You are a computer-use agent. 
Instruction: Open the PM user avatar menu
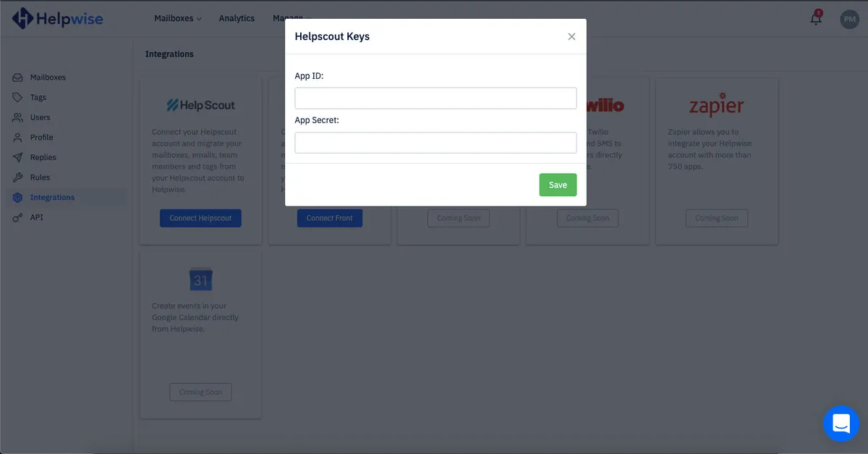tap(849, 20)
